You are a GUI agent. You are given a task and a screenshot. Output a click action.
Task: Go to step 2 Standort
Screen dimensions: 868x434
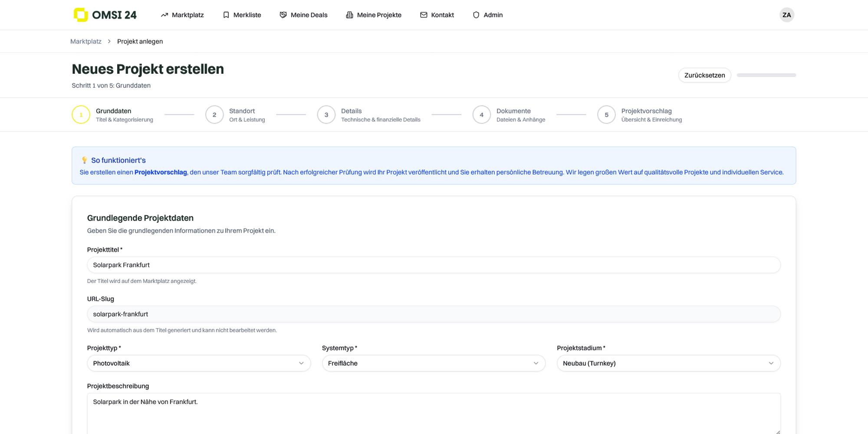[214, 115]
